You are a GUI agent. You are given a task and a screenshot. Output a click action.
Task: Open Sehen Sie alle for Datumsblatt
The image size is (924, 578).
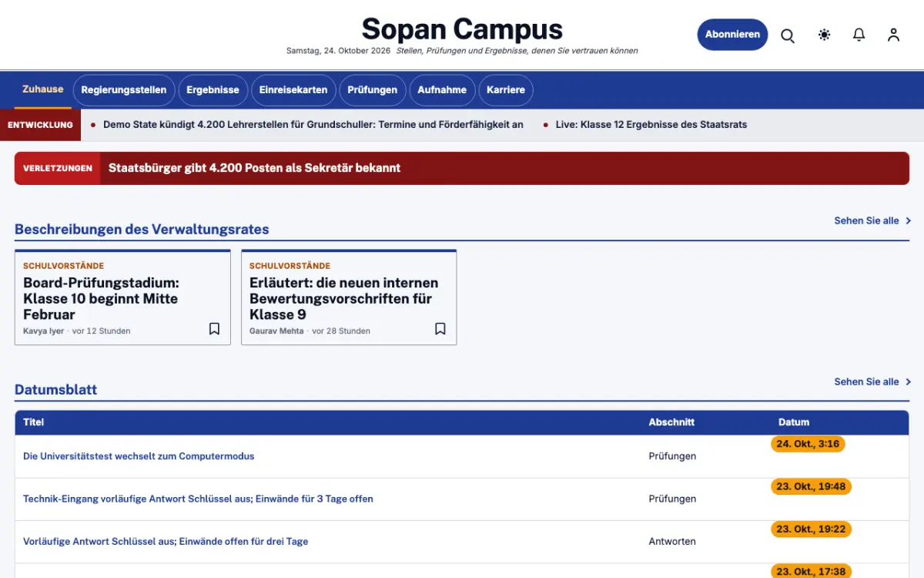(x=872, y=381)
